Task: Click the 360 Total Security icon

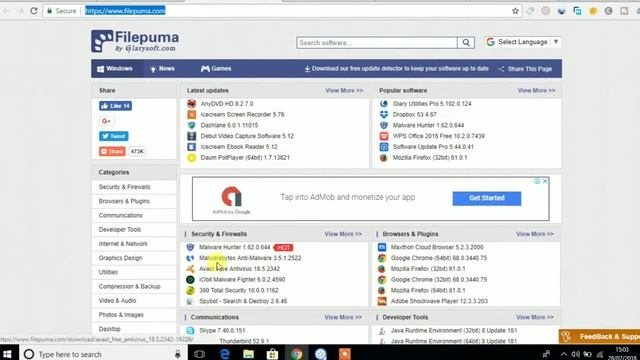Action: click(190, 290)
